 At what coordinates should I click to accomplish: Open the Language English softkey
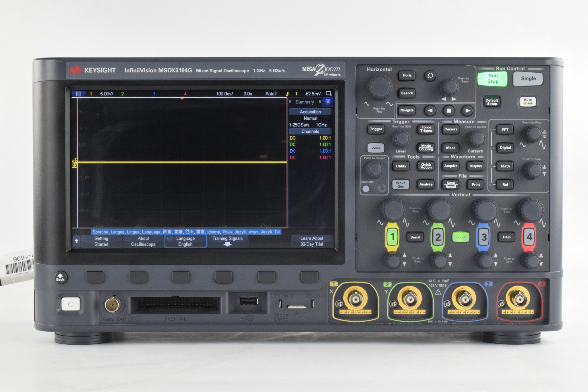(185, 241)
